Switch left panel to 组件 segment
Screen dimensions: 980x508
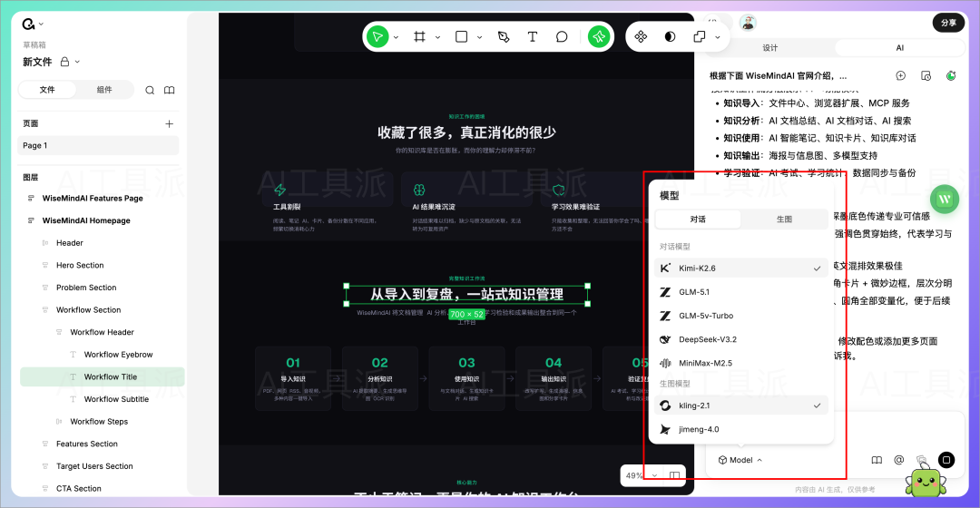click(x=104, y=90)
